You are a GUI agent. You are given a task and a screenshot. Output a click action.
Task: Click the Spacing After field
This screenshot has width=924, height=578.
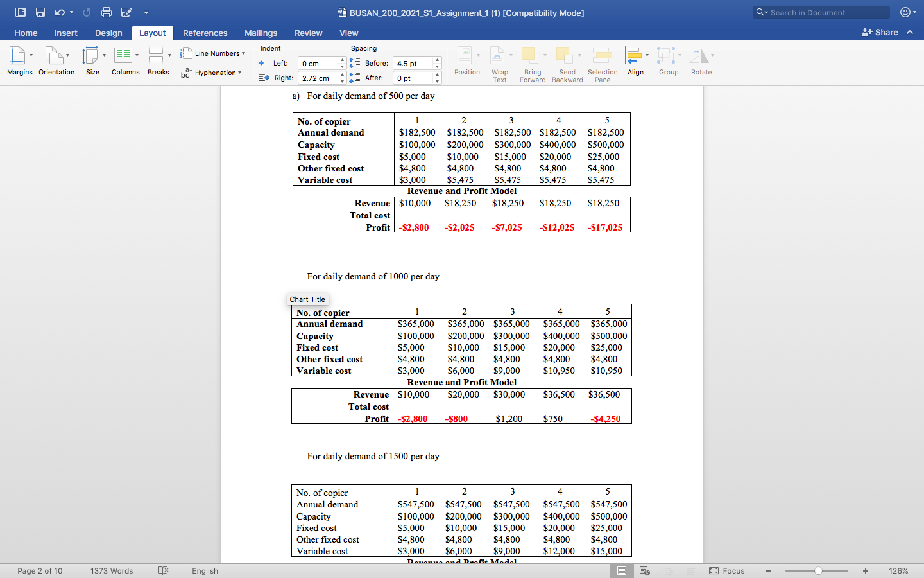pos(413,78)
